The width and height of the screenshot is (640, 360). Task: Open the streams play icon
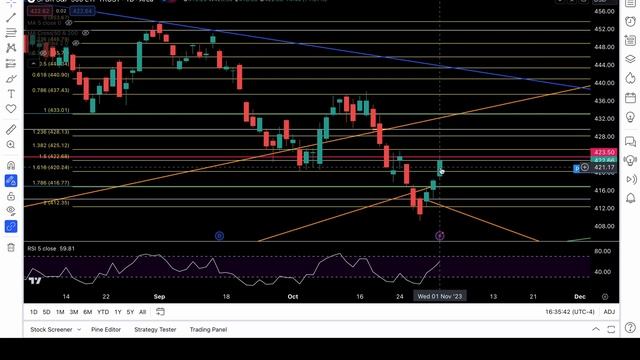630,179
